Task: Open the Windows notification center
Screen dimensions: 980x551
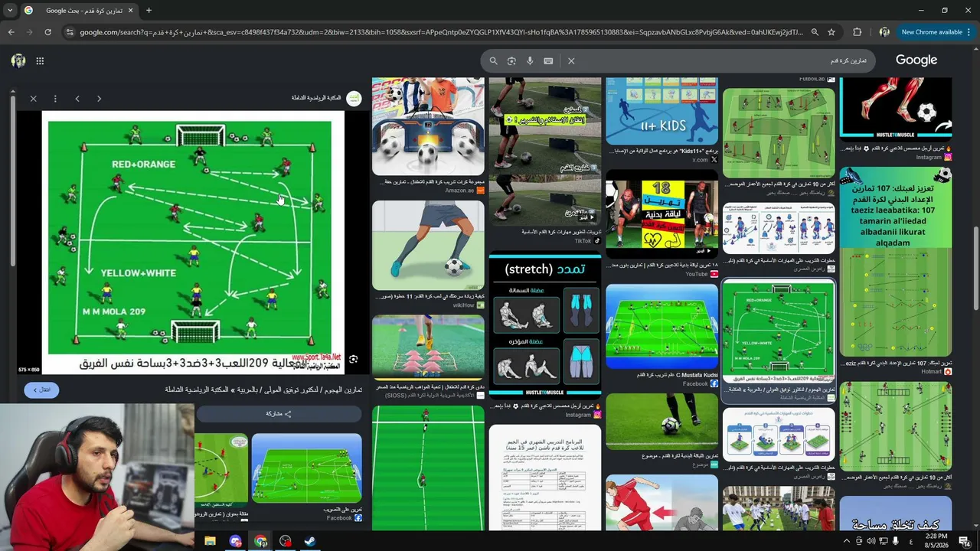Action: [x=965, y=541]
